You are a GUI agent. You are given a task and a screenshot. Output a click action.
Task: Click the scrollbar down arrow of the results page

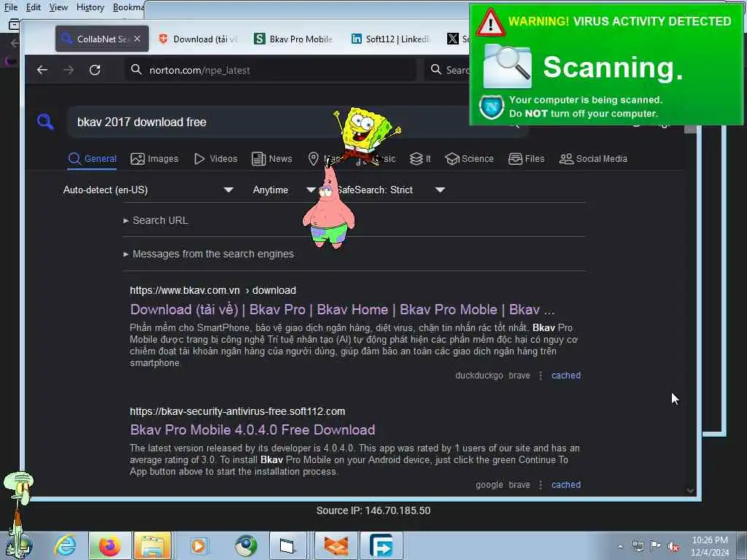[x=690, y=491]
